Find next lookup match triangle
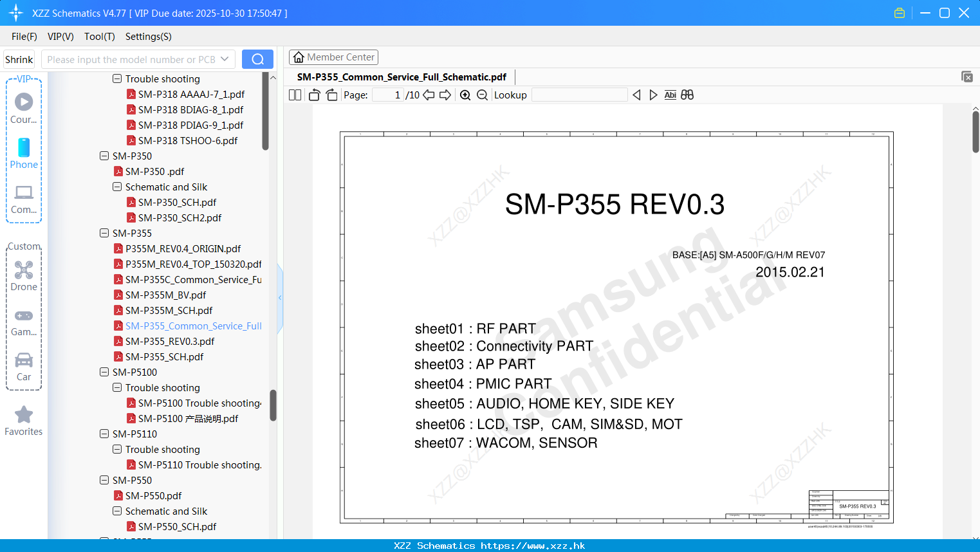Image resolution: width=980 pixels, height=552 pixels. (x=653, y=95)
